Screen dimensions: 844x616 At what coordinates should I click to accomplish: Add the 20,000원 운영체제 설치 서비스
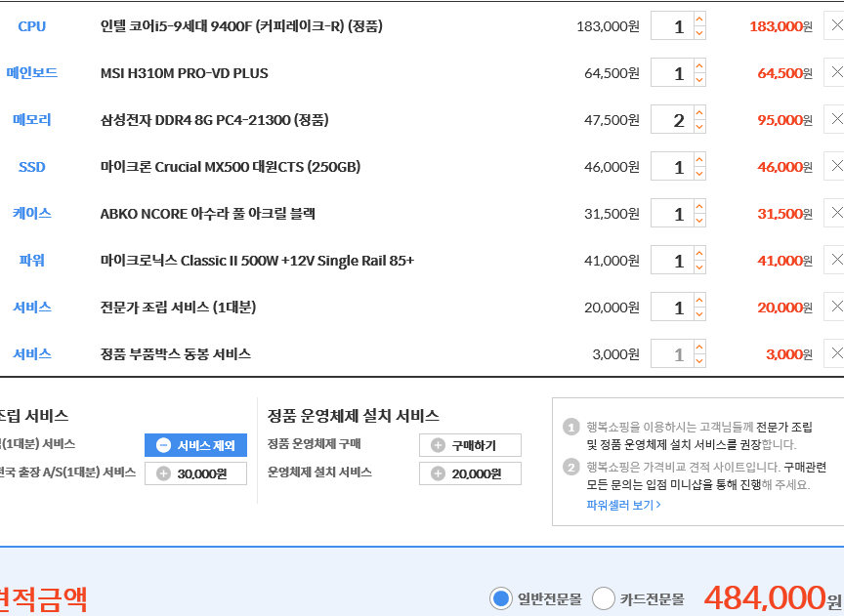(470, 473)
